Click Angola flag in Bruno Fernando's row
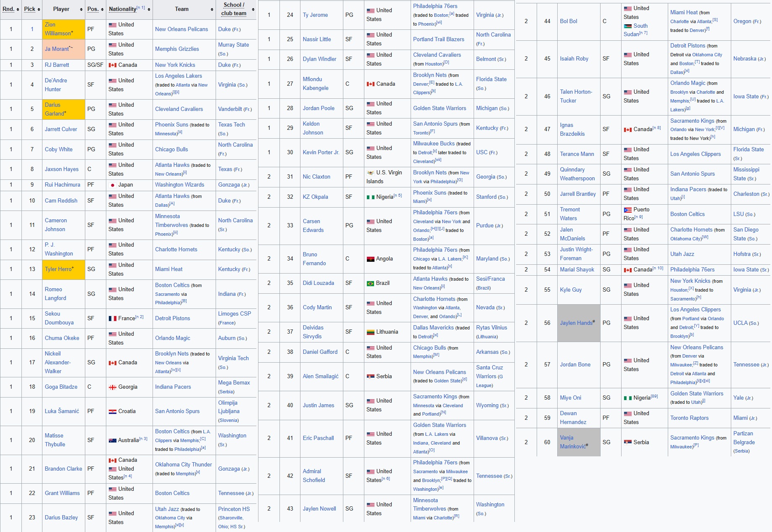This screenshot has height=532, width=772. (370, 259)
